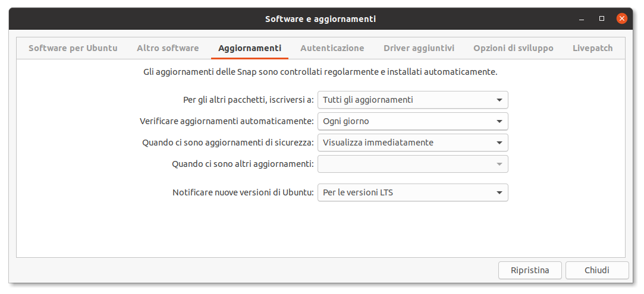Close the window with the orange X icon
The width and height of the screenshot is (644, 294).
622,19
